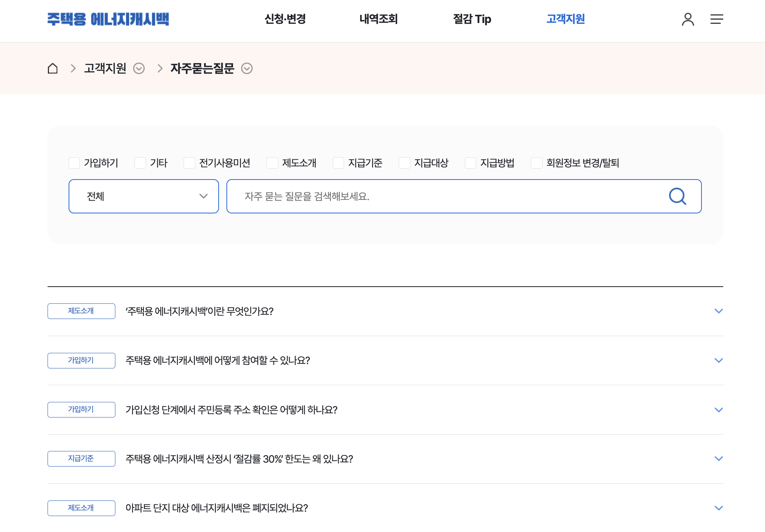Open the search magnifier icon
Viewport: 765px width, 532px height.
[x=678, y=196]
